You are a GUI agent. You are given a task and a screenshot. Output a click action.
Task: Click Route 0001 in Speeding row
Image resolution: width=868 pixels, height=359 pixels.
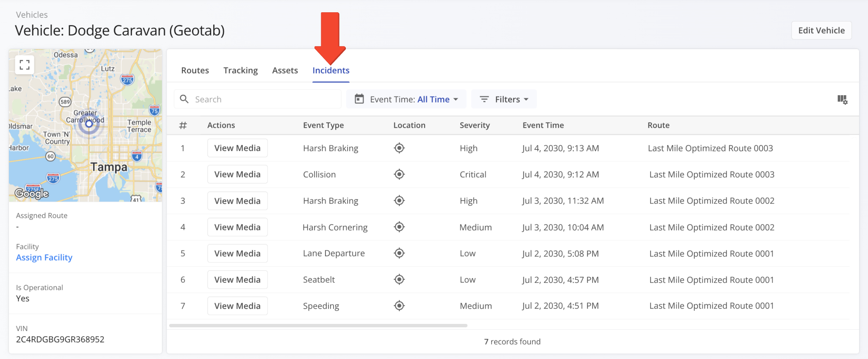712,306
